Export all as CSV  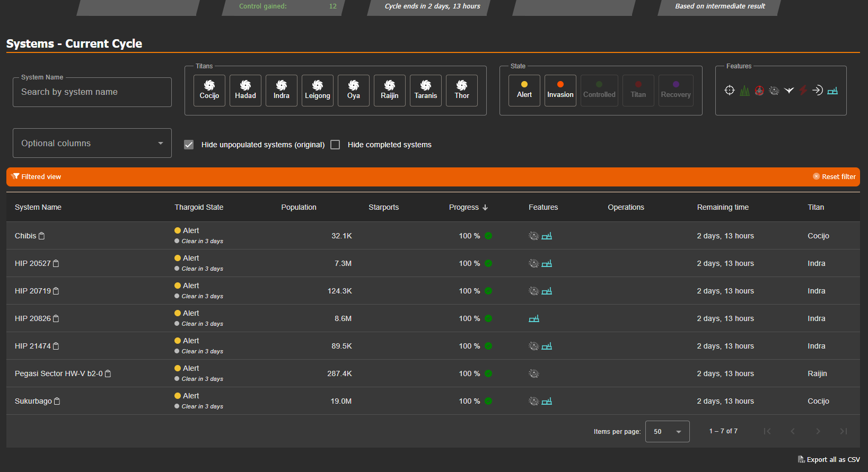coord(829,459)
